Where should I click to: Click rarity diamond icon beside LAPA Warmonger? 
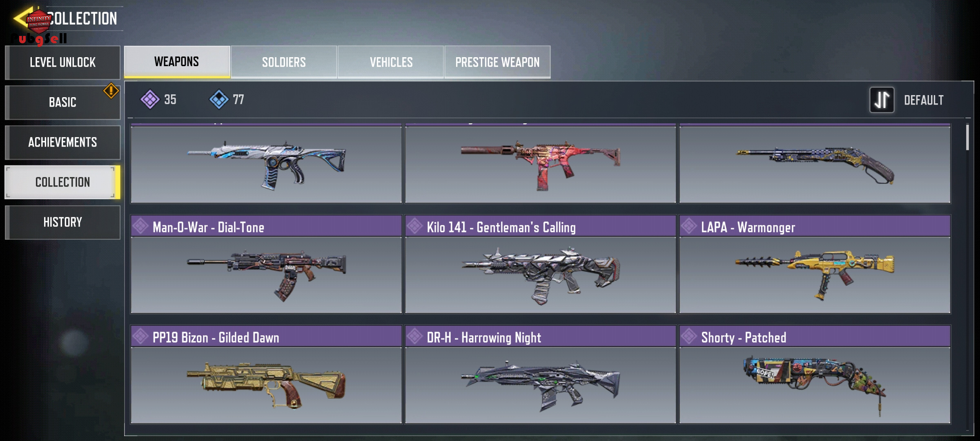tap(689, 226)
